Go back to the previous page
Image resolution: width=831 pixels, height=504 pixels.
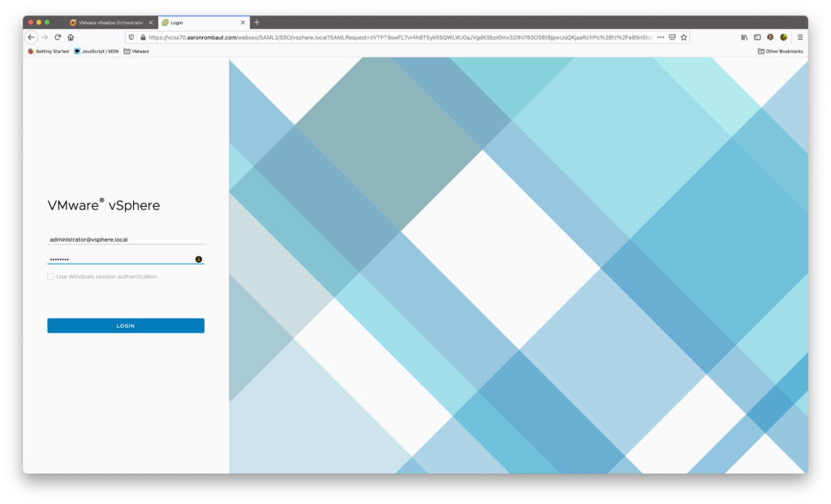pyautogui.click(x=31, y=37)
